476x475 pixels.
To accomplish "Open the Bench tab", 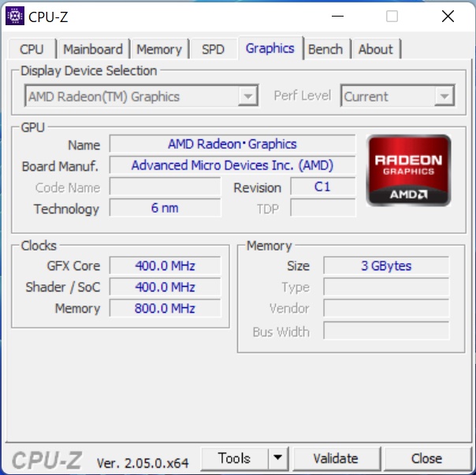I will click(x=325, y=49).
